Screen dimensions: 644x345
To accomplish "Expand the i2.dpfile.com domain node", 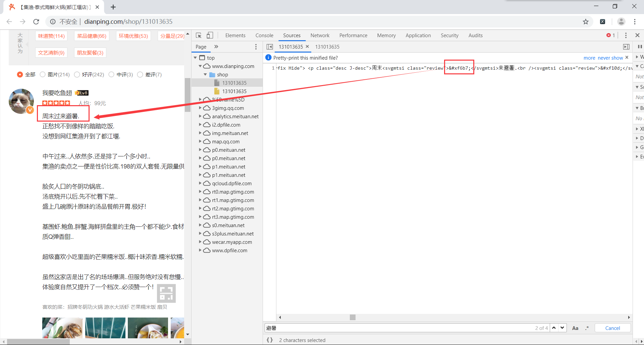I will pyautogui.click(x=200, y=125).
